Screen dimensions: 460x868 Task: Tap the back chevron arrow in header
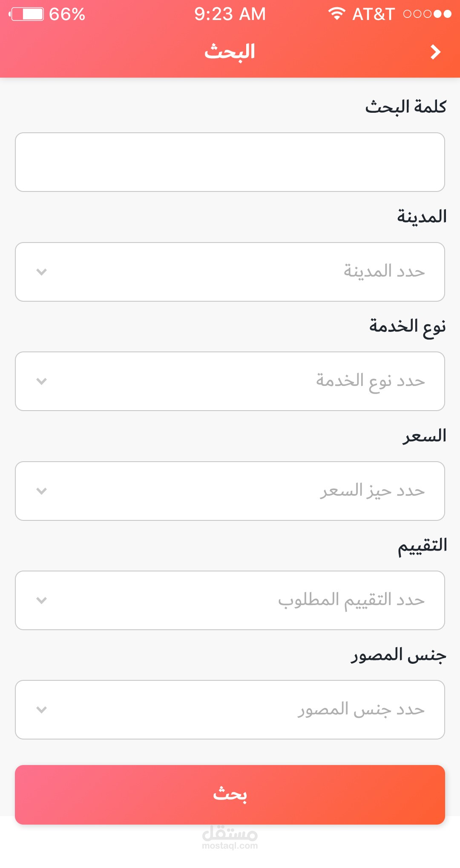(435, 52)
